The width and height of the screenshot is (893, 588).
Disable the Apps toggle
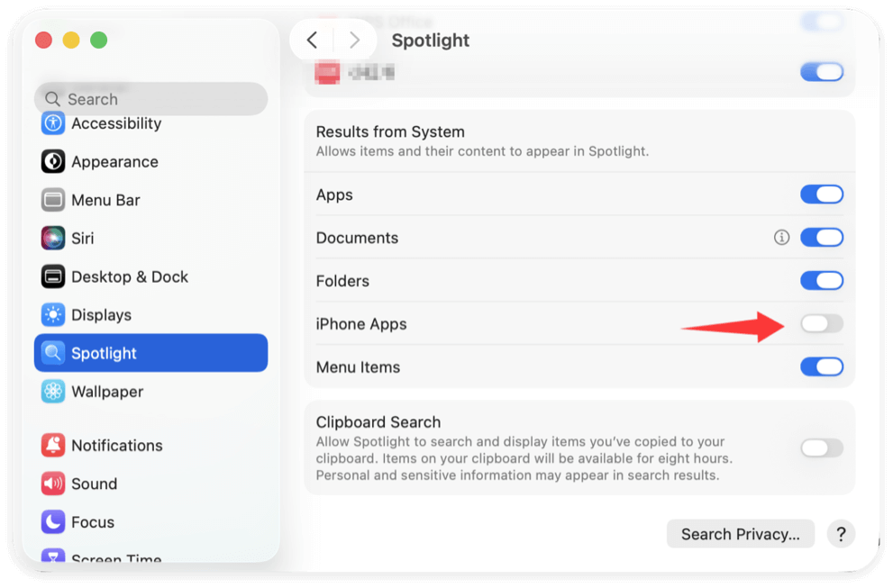tap(821, 194)
